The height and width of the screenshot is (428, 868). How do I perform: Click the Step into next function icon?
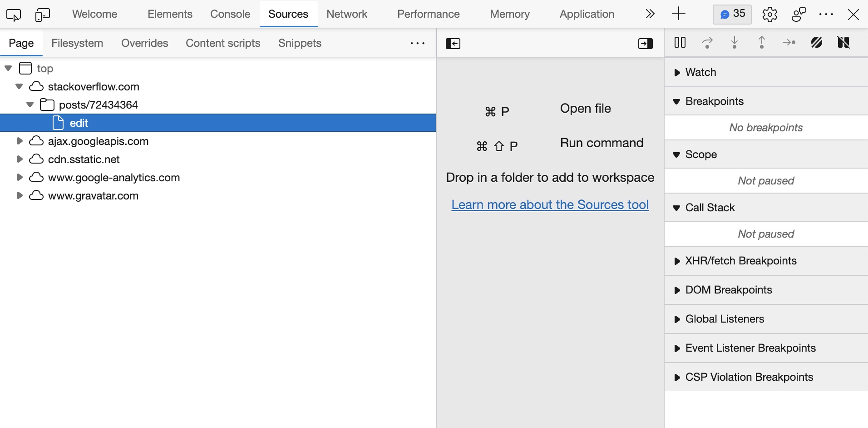pos(735,43)
